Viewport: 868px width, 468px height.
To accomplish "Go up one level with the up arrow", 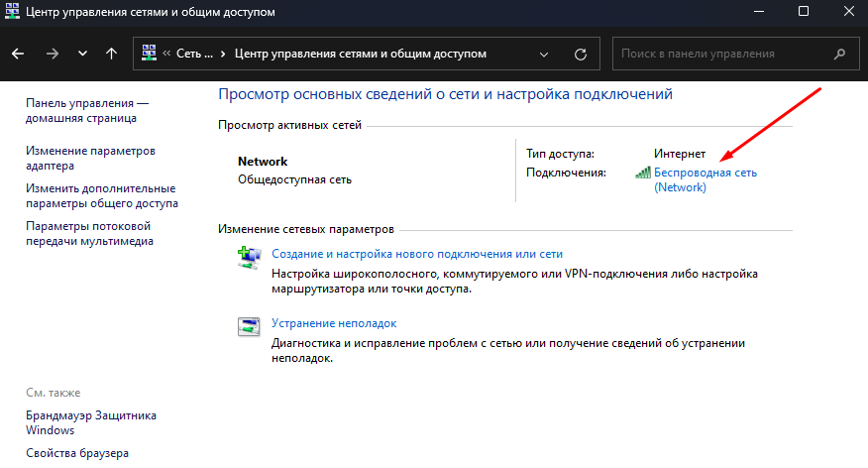I will pos(111,54).
